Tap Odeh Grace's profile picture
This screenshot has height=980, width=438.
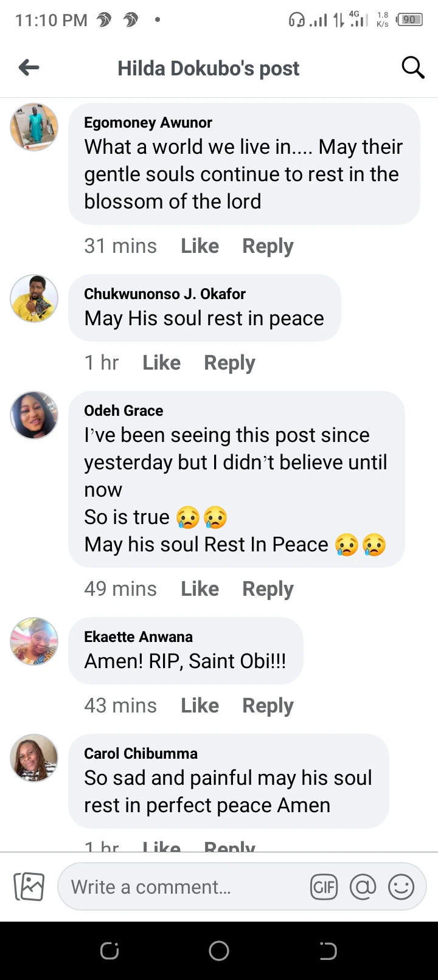tap(34, 415)
